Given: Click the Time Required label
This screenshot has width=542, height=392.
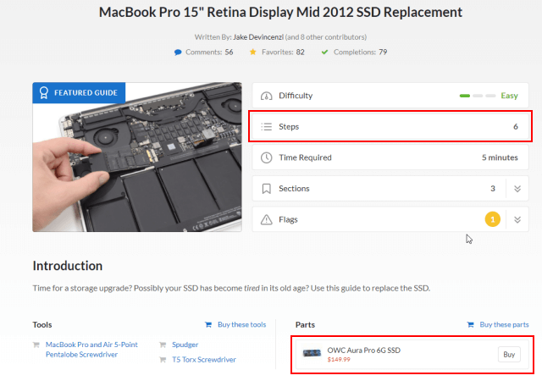Looking at the screenshot, I should [x=305, y=157].
